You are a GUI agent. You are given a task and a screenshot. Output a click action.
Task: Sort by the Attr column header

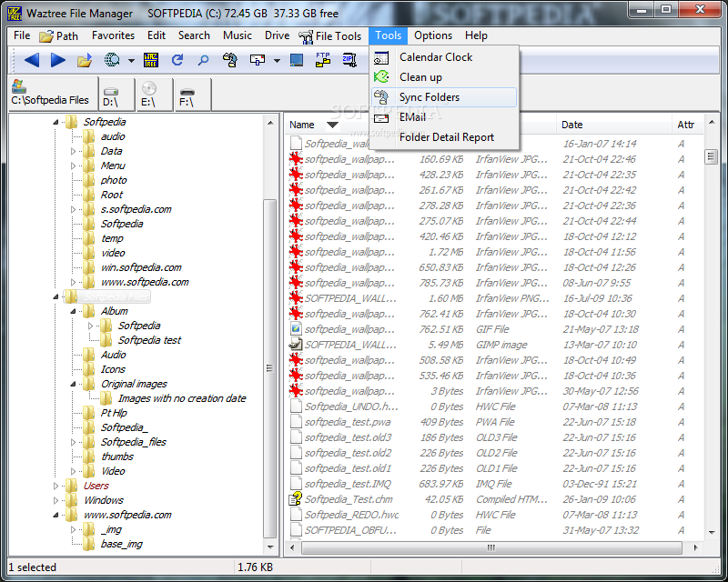(x=688, y=125)
